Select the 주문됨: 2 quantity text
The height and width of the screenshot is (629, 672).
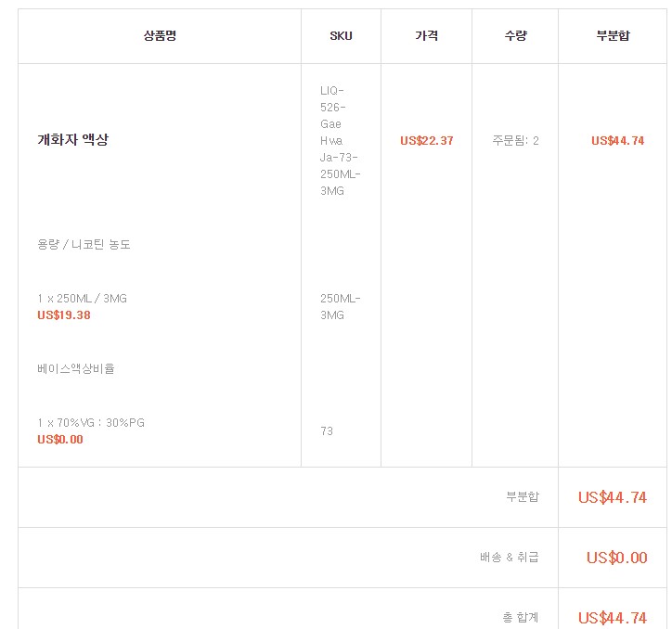[515, 141]
